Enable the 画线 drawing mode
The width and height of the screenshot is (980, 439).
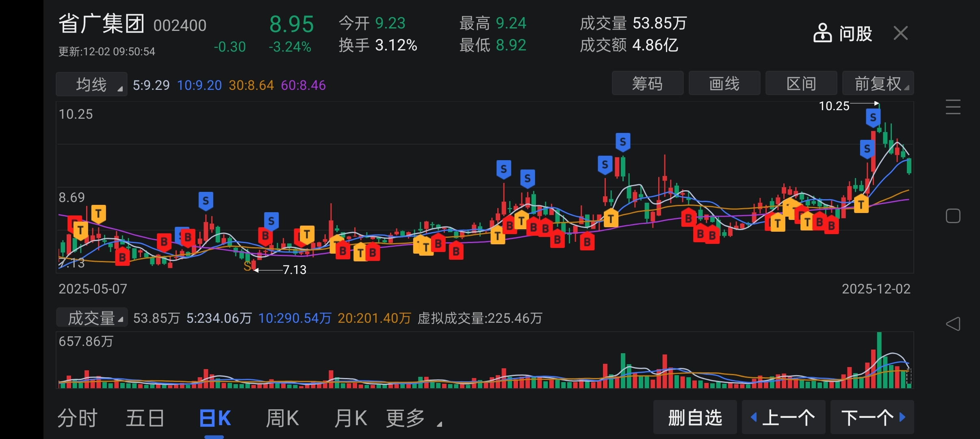(x=724, y=84)
